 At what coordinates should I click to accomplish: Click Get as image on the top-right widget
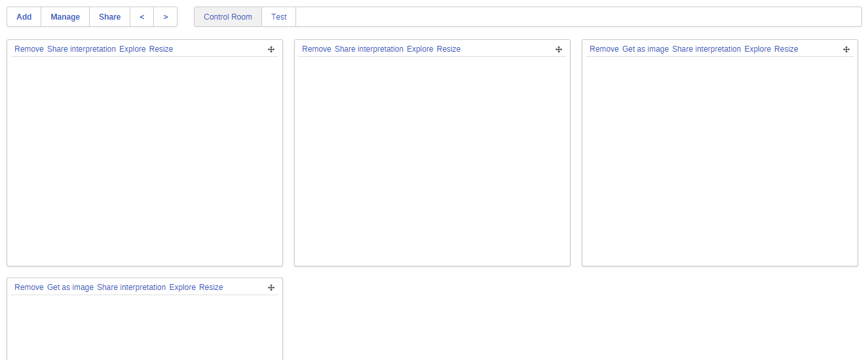click(645, 49)
